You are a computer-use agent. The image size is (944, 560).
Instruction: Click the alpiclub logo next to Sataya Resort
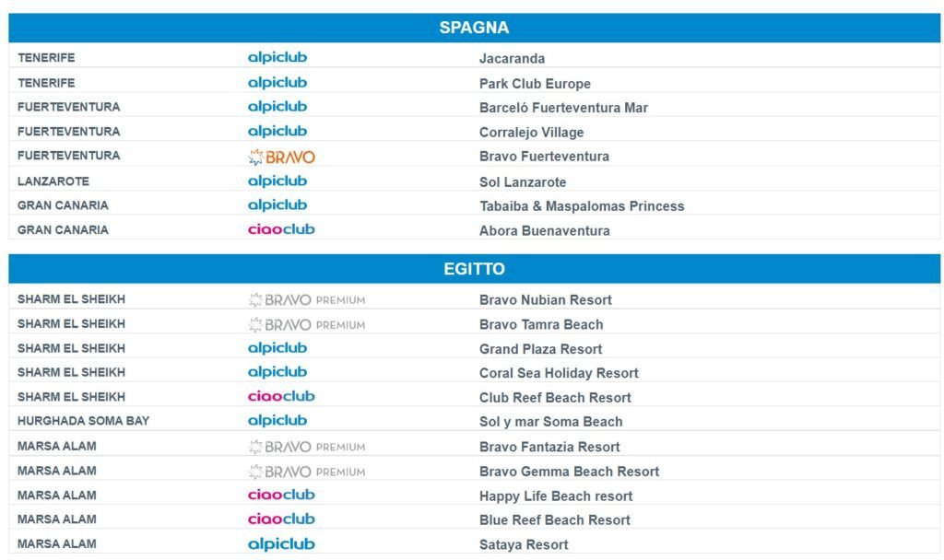click(281, 544)
